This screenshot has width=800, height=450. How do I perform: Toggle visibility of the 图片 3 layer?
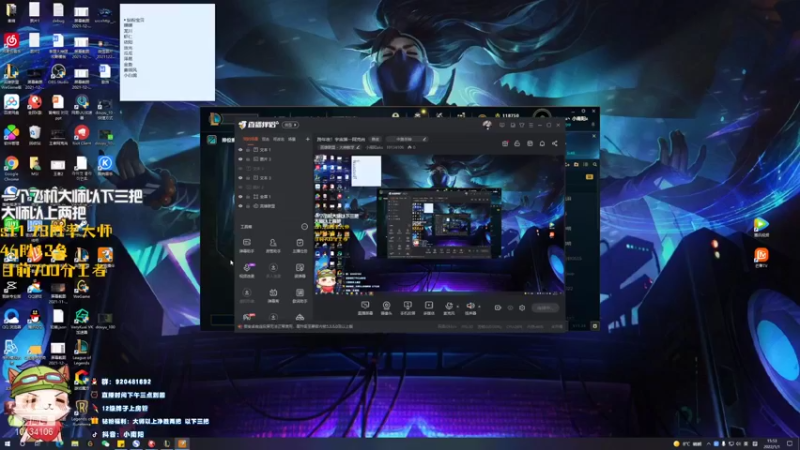(241, 159)
